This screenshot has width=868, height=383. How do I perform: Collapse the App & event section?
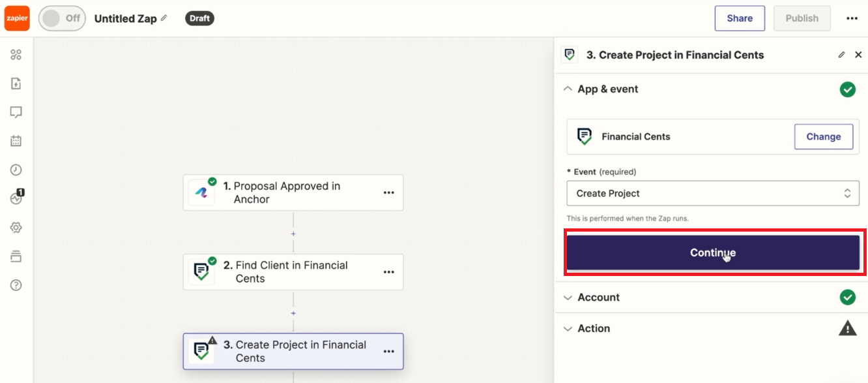point(568,89)
